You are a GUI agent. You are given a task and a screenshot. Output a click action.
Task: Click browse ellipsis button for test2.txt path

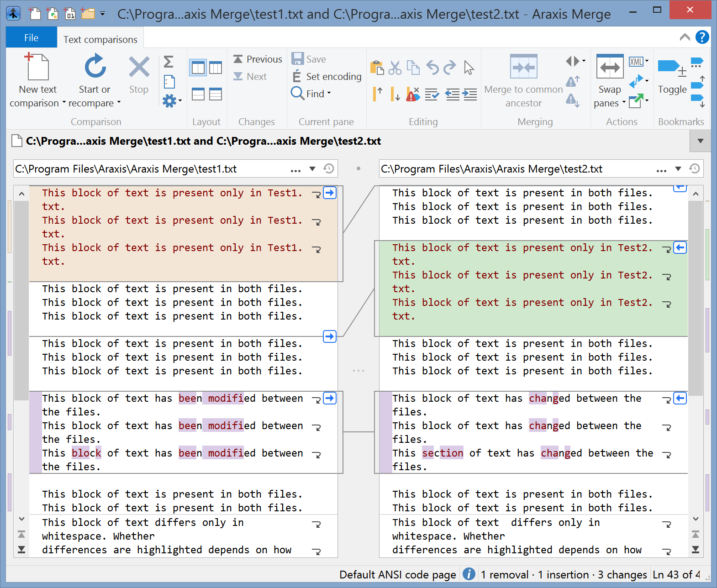click(661, 170)
